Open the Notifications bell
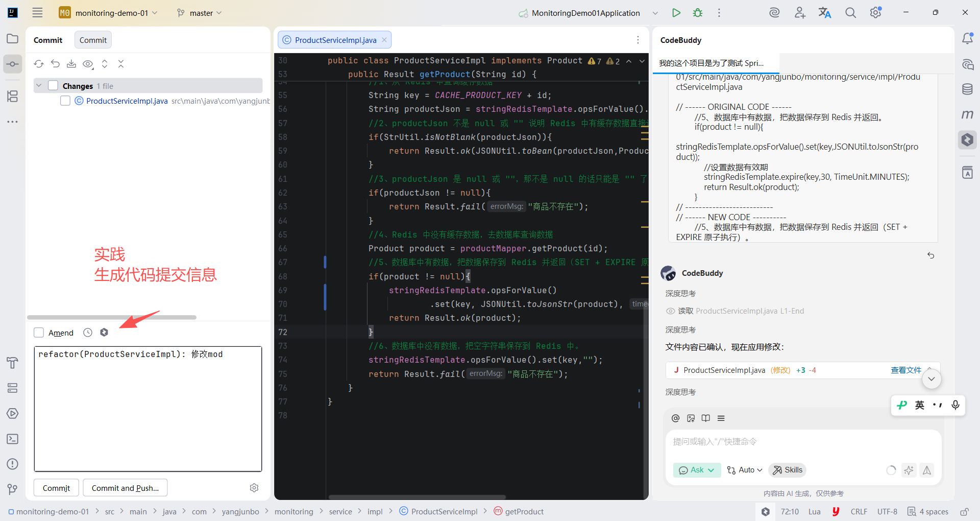 click(x=967, y=39)
